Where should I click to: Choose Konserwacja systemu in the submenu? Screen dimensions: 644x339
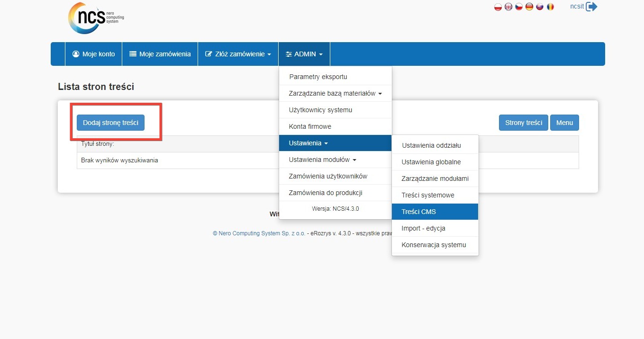[435, 245]
